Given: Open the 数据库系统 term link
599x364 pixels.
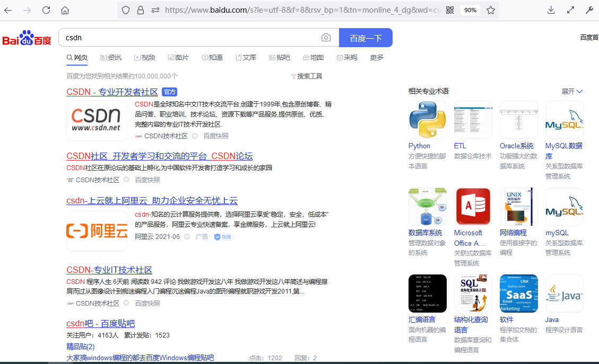Looking at the screenshot, I should tap(425, 233).
